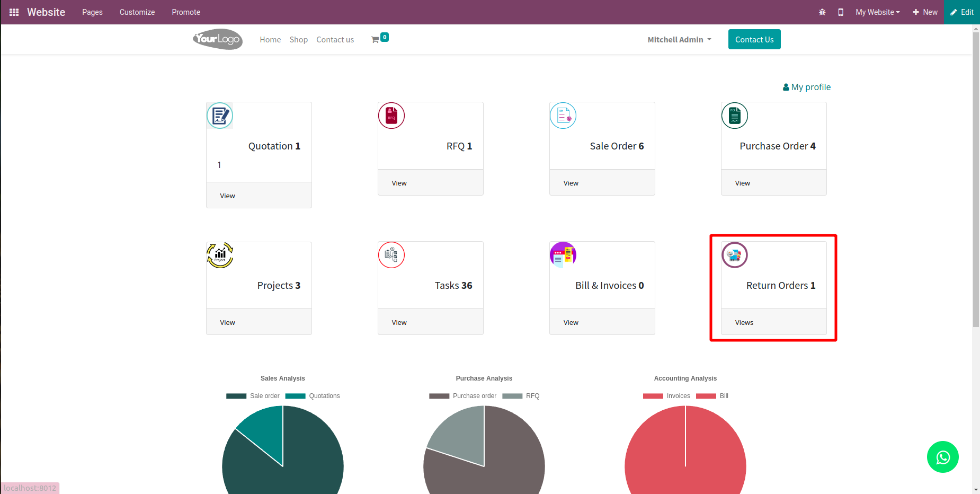
Task: Click the 'Bill & Invoices 0' count text
Action: coord(610,286)
